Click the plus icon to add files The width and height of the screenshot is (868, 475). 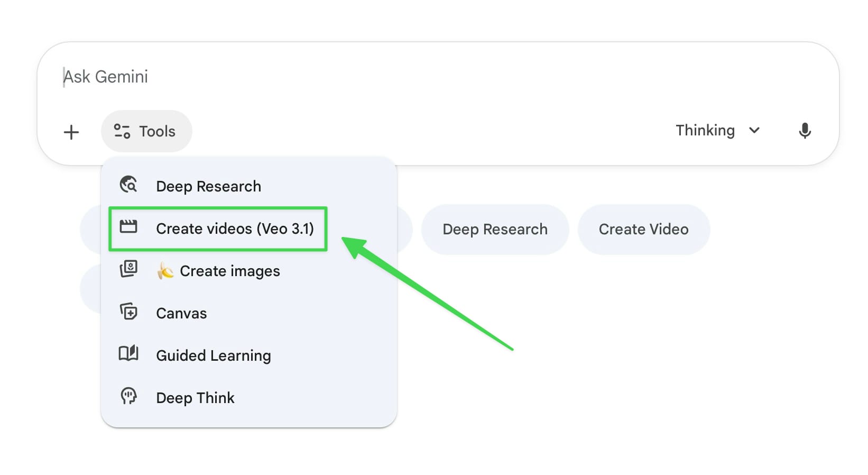pyautogui.click(x=71, y=132)
